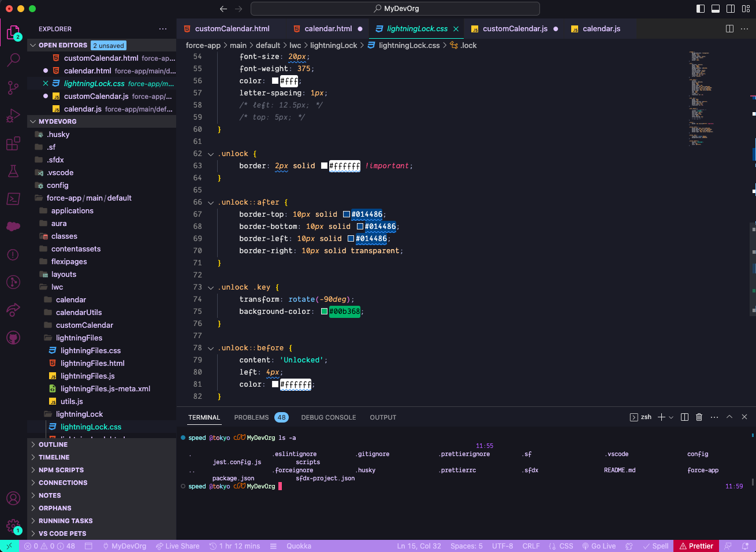The image size is (756, 552).
Task: Open the Source Control view
Action: [13, 87]
